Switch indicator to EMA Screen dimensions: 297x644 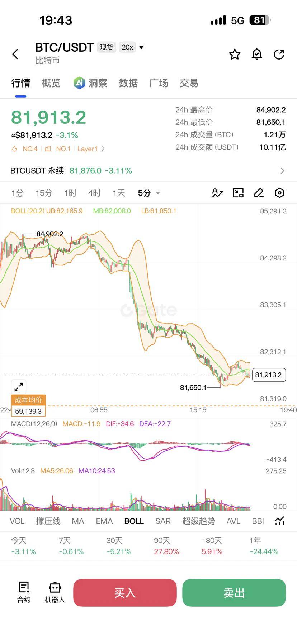point(104,521)
